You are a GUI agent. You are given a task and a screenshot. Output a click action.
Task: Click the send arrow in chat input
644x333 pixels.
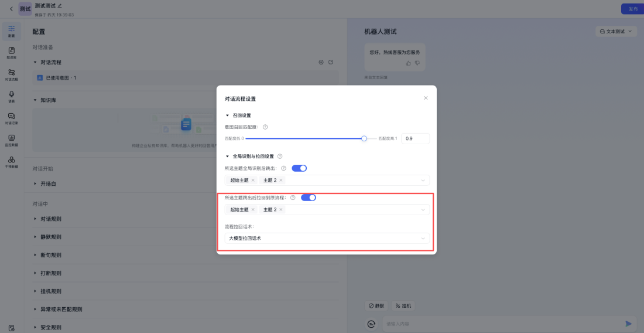628,324
